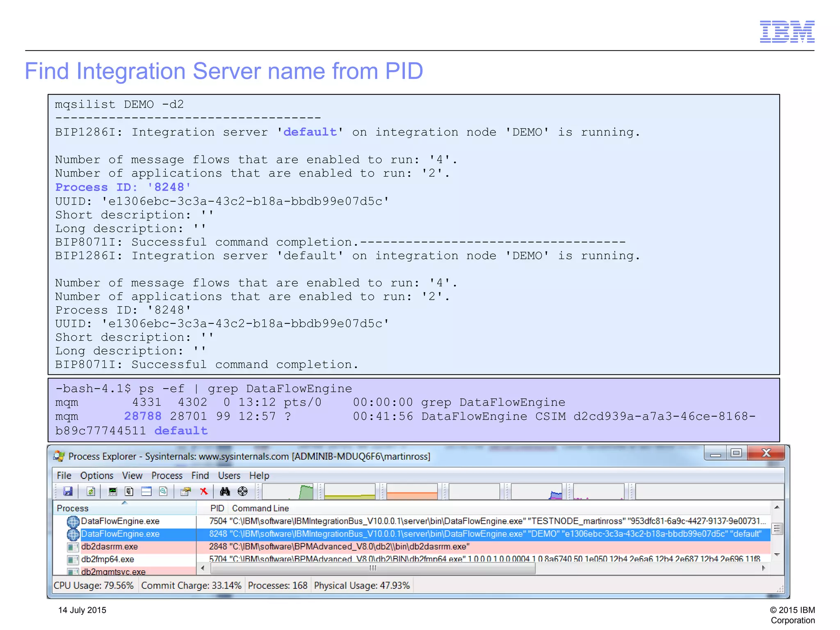Click the orange physical memory mini graph
This screenshot has height=630, width=840.
pos(412,491)
